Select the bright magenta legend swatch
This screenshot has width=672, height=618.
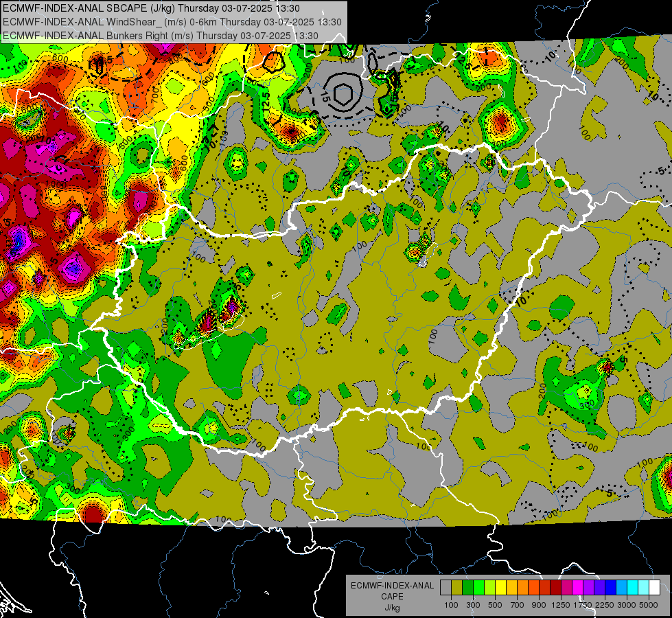[x=578, y=588]
